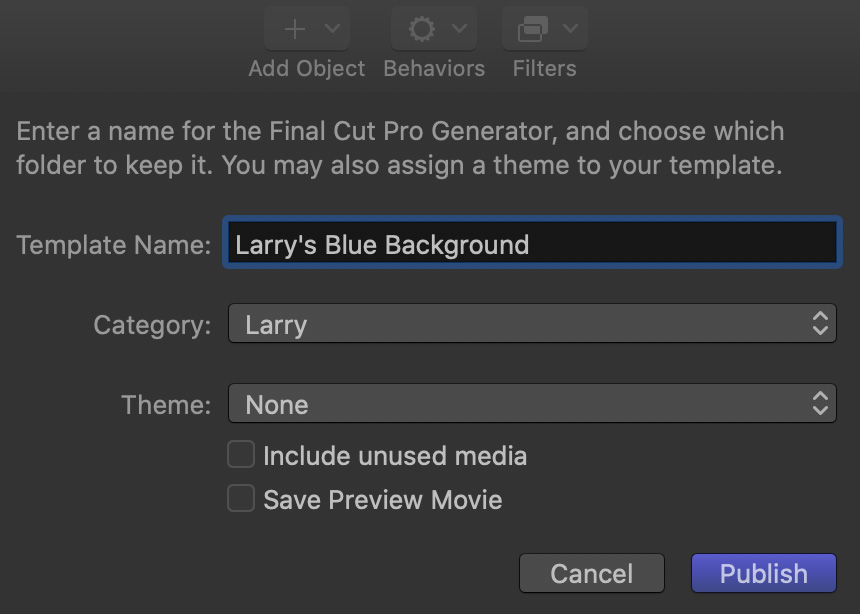
Task: Click the Theme popup up-down arrows
Action: click(x=820, y=403)
